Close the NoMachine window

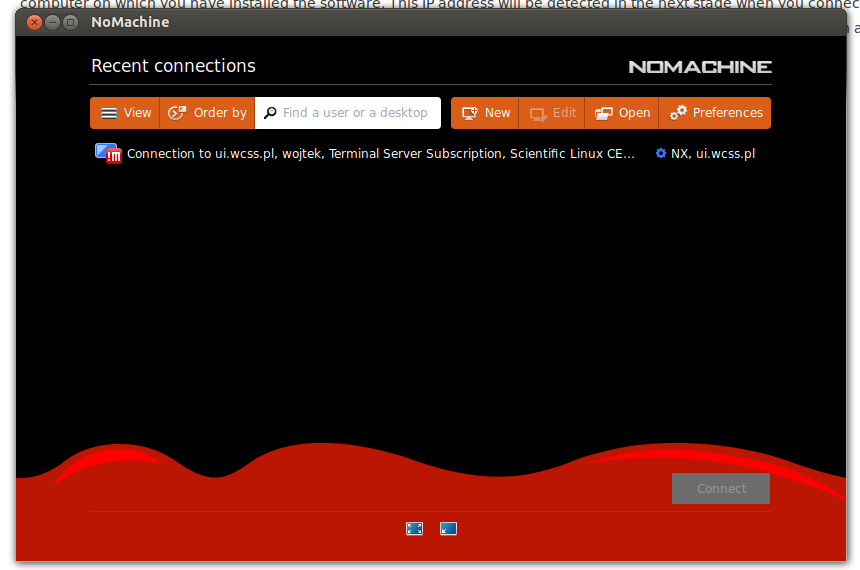point(34,22)
